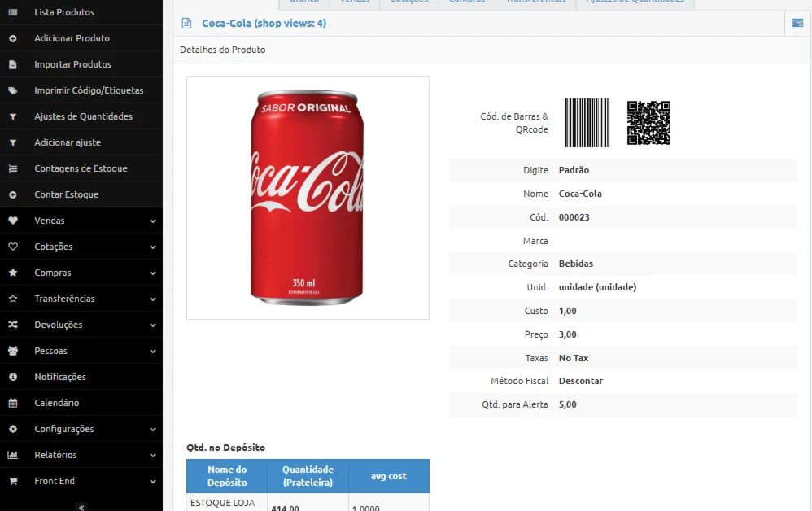The width and height of the screenshot is (812, 511).
Task: Click the shopping cart icon for Front End
Action: [x=13, y=481]
